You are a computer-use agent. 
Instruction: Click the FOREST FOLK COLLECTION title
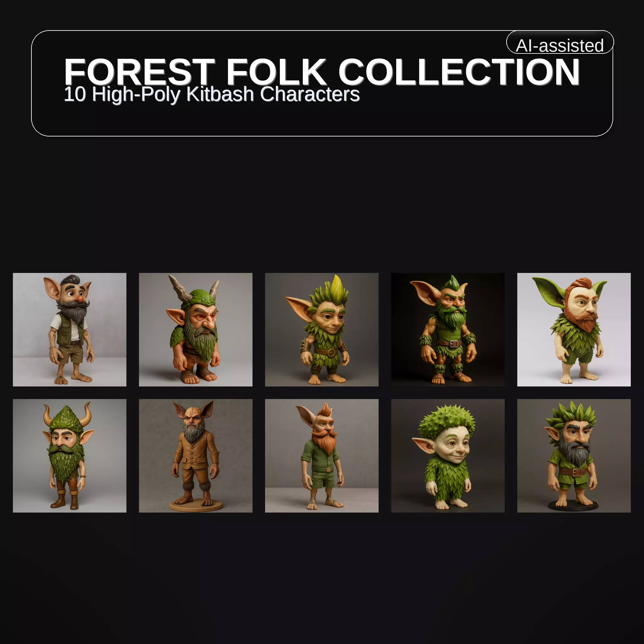322,72
